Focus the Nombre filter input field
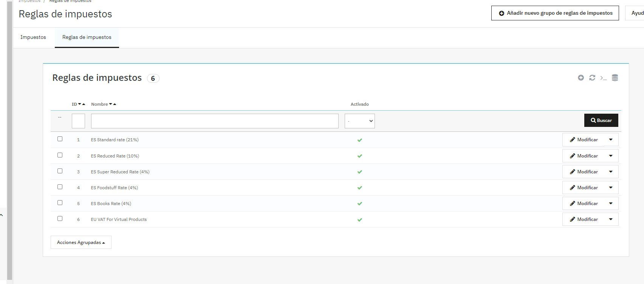 point(215,121)
